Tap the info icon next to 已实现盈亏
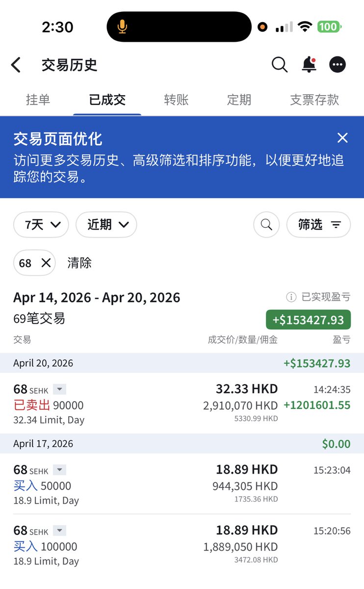This screenshot has height=589, width=364. [x=291, y=297]
